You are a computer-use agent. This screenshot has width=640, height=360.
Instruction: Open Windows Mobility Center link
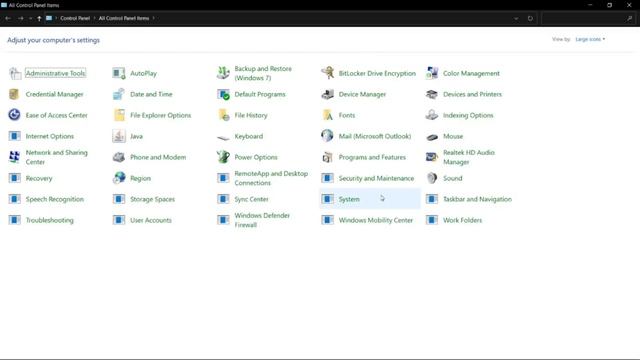[x=376, y=220]
